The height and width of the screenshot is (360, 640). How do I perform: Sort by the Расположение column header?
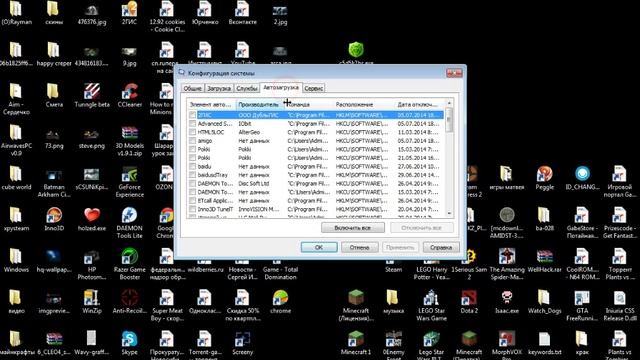[x=364, y=104]
